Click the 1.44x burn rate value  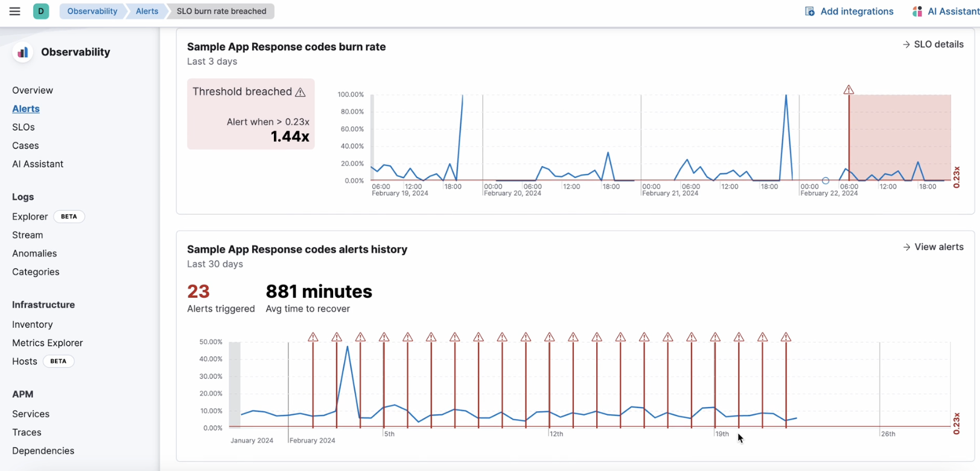tap(290, 137)
